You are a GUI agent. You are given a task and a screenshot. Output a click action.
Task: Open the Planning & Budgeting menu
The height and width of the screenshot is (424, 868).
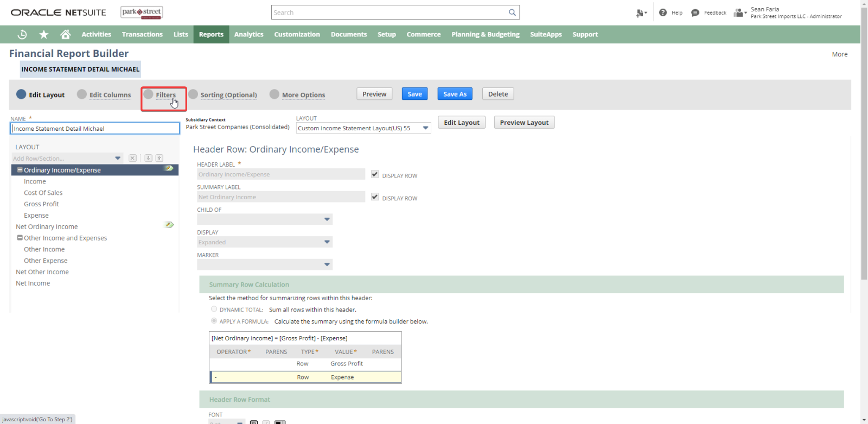pyautogui.click(x=486, y=34)
